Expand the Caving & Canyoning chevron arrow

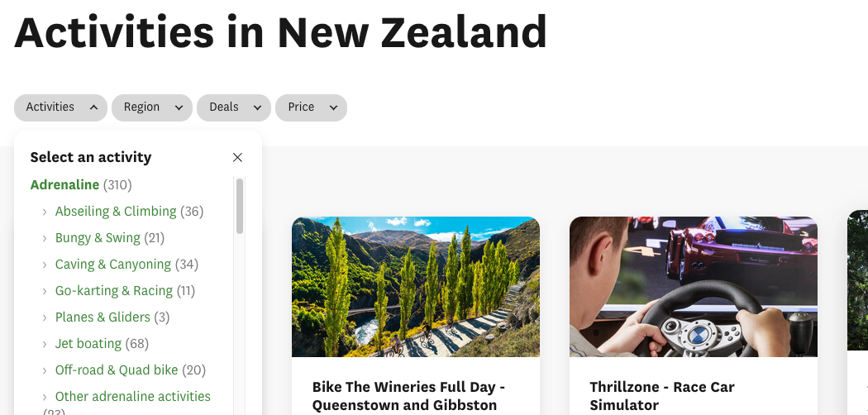pos(45,265)
